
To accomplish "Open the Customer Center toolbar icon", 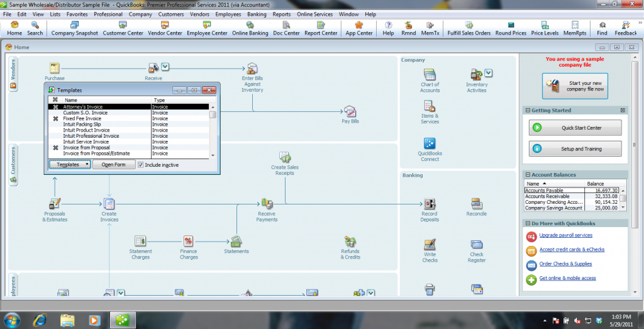I will (123, 28).
